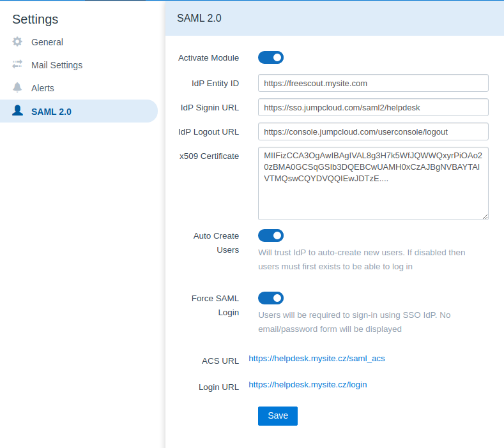Disable the Activate Module switch
The width and height of the screenshot is (504, 448).
tap(271, 57)
